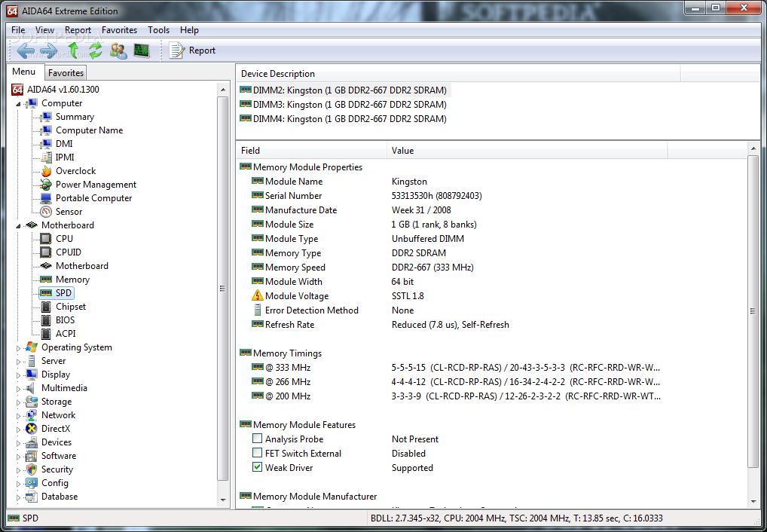Click the Multimedia speaker icon

[32, 388]
